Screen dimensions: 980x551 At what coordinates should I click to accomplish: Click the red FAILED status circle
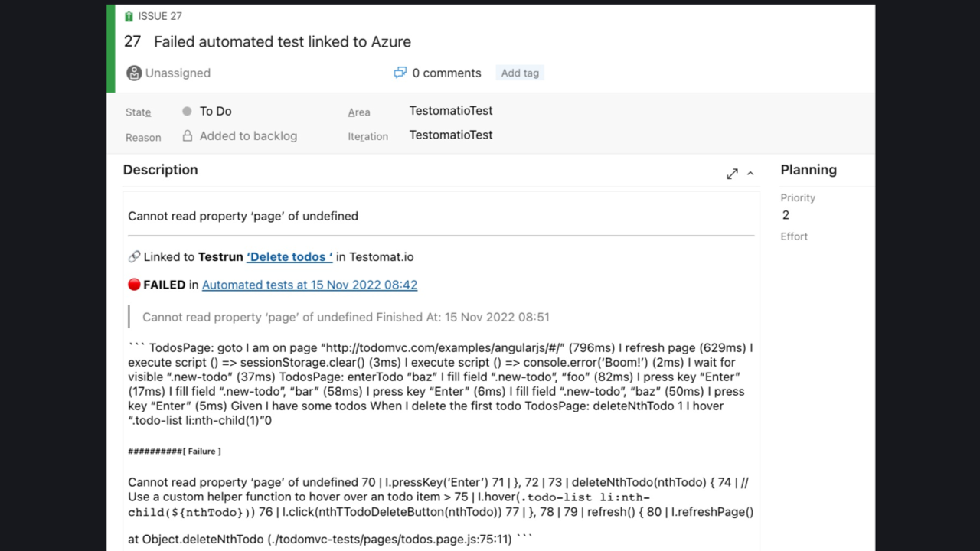[x=134, y=285]
